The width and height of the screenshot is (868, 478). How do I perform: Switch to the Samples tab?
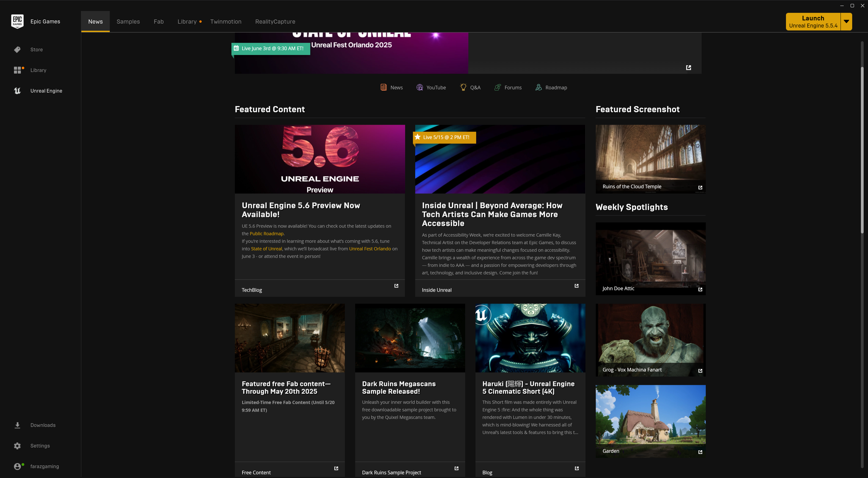pyautogui.click(x=128, y=22)
